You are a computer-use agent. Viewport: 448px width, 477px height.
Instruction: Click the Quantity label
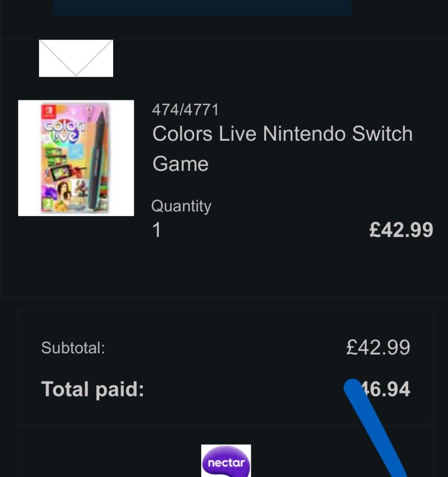(x=181, y=206)
